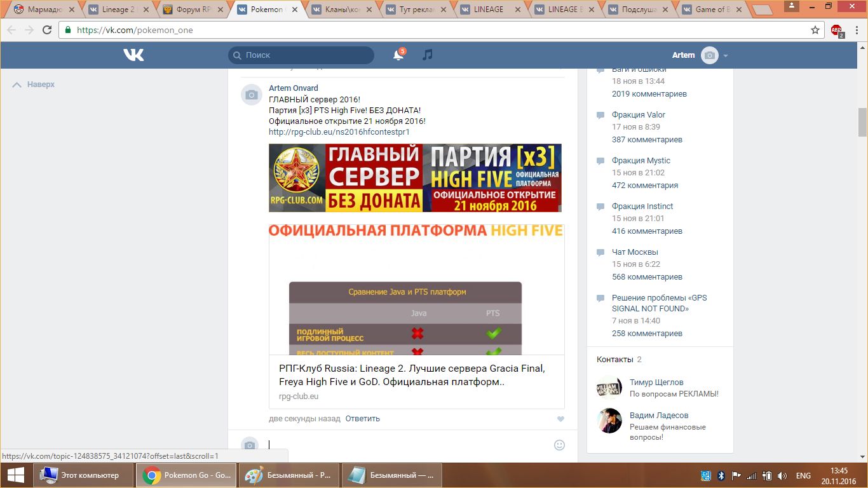This screenshot has height=488, width=868.
Task: Click Ответить under the comment
Action: point(362,419)
